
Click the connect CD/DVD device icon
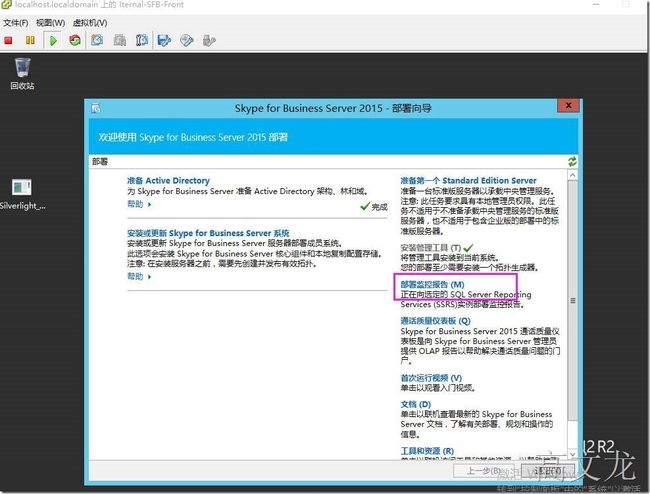(187, 41)
